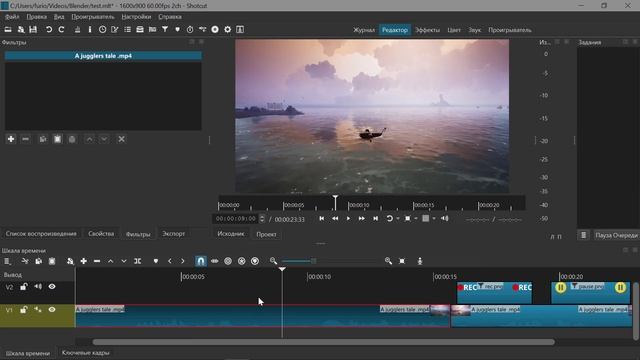Cut clip with the timeline scissors icon
Image resolution: width=640 pixels, height=360 pixels.
(x=25, y=261)
